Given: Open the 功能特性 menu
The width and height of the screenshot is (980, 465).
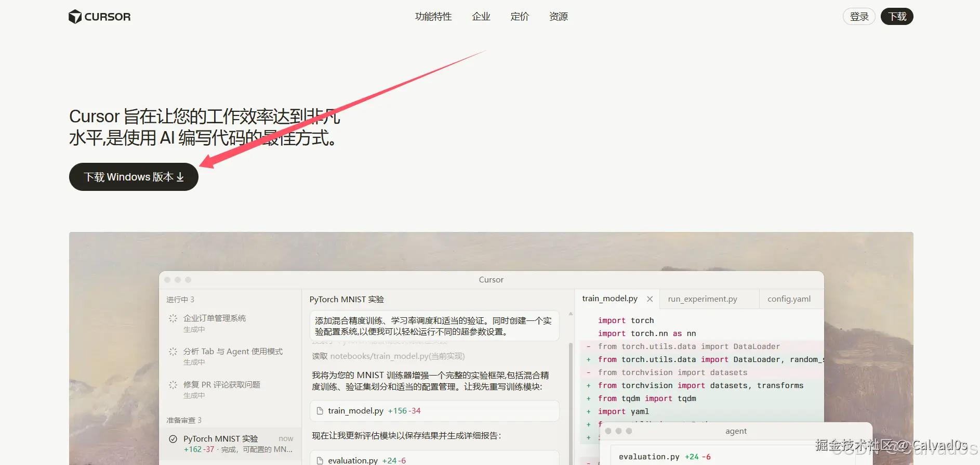Looking at the screenshot, I should (x=433, y=17).
